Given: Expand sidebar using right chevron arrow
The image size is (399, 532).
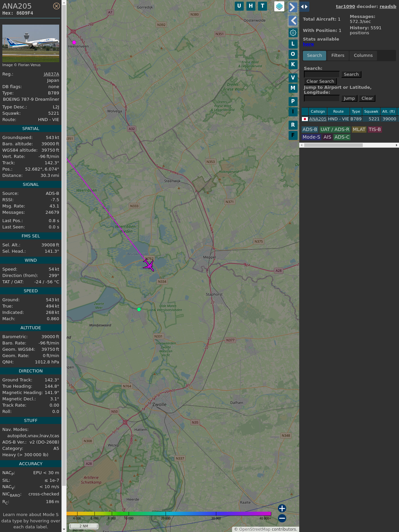Looking at the screenshot, I should pyautogui.click(x=293, y=7).
